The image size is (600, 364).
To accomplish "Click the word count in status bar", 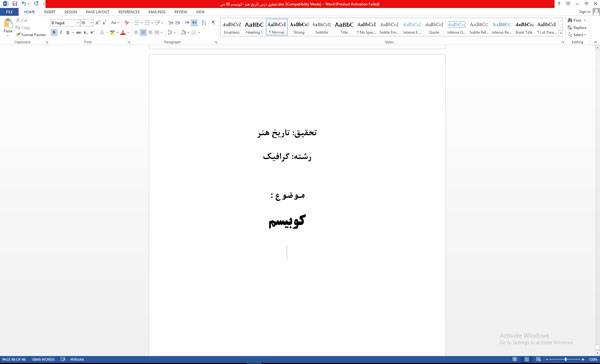I will [43, 359].
